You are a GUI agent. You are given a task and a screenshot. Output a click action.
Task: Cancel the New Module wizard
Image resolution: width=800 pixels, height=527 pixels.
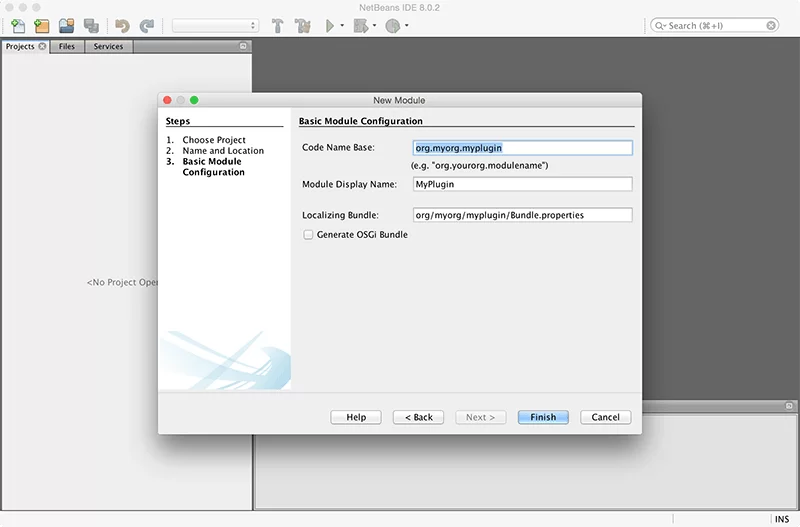606,417
